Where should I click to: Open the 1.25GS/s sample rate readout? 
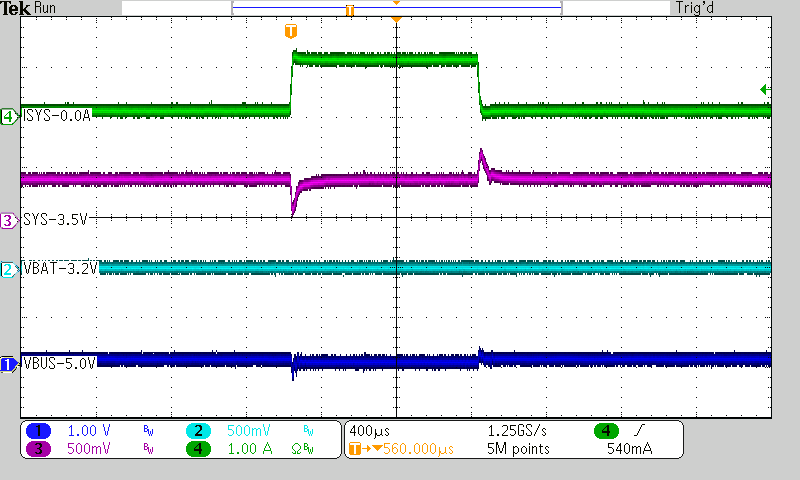coord(516,430)
